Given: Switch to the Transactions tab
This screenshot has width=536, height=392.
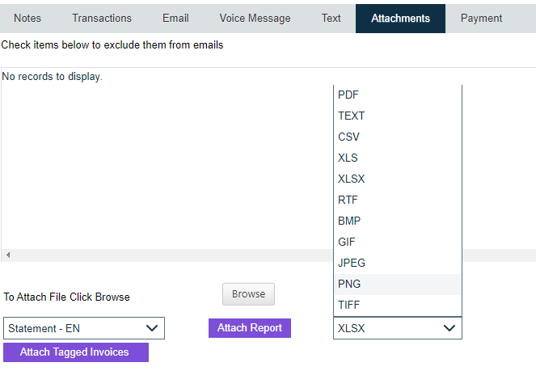Looking at the screenshot, I should 102,19.
